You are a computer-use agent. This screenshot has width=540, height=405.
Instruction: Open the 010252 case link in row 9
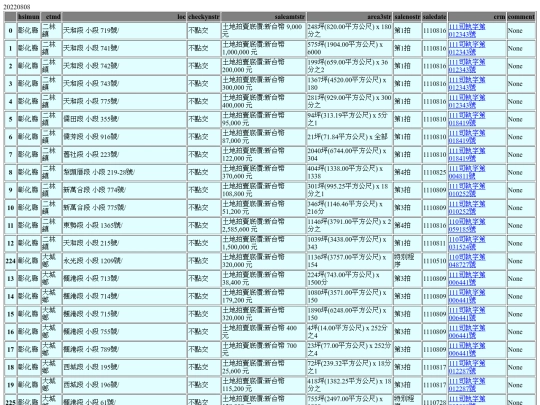click(467, 190)
